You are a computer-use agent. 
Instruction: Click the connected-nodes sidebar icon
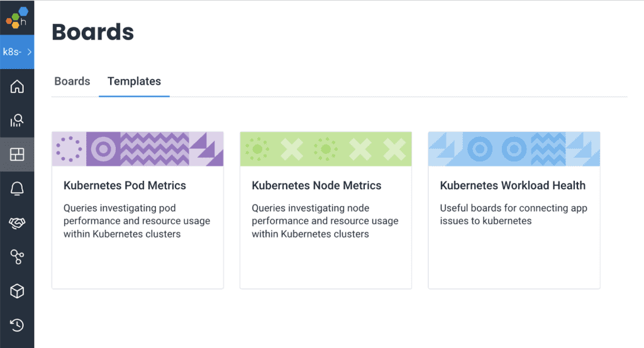pos(17,256)
